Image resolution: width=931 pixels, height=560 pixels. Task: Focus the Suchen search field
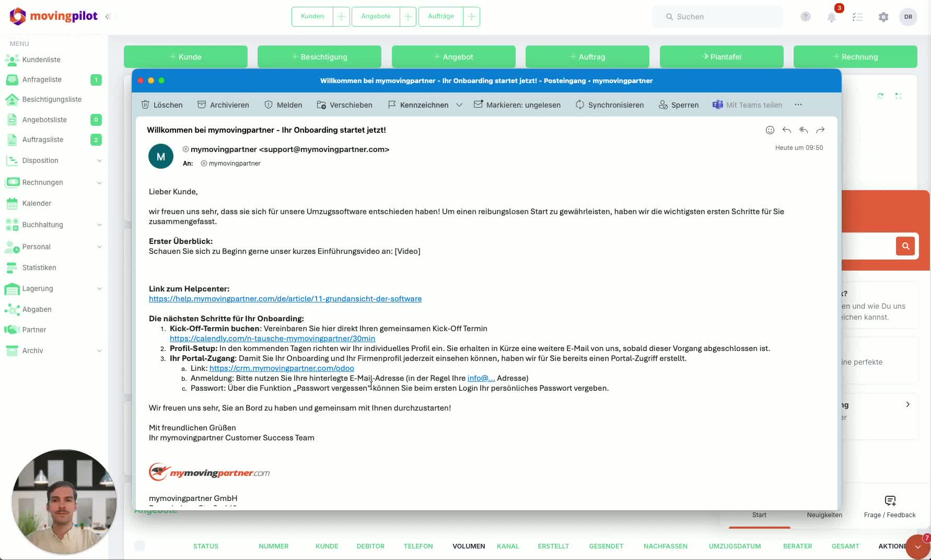pos(718,17)
